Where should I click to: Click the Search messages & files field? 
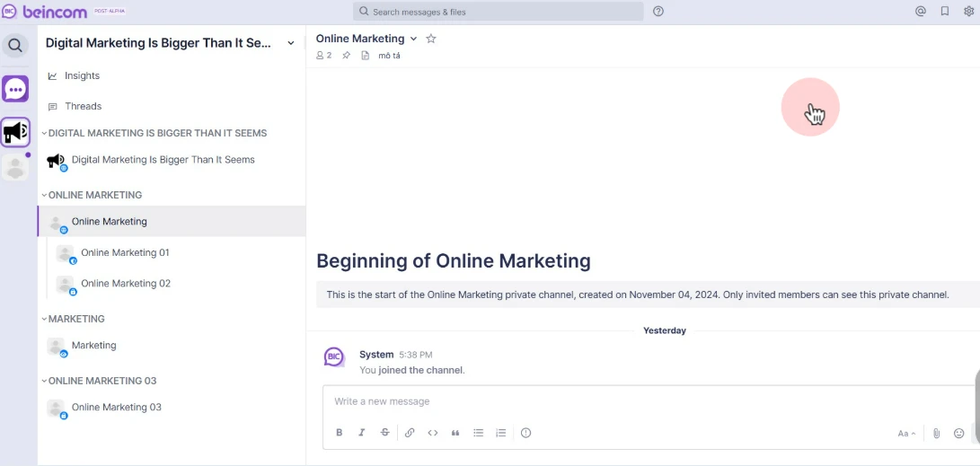[499, 12]
